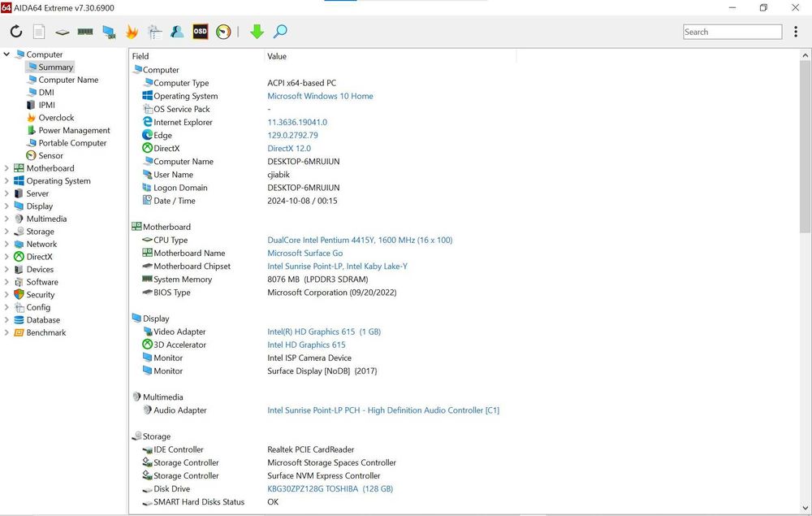Select the Multimedia tree item
Screen dimensions: 812x516
point(41,219)
